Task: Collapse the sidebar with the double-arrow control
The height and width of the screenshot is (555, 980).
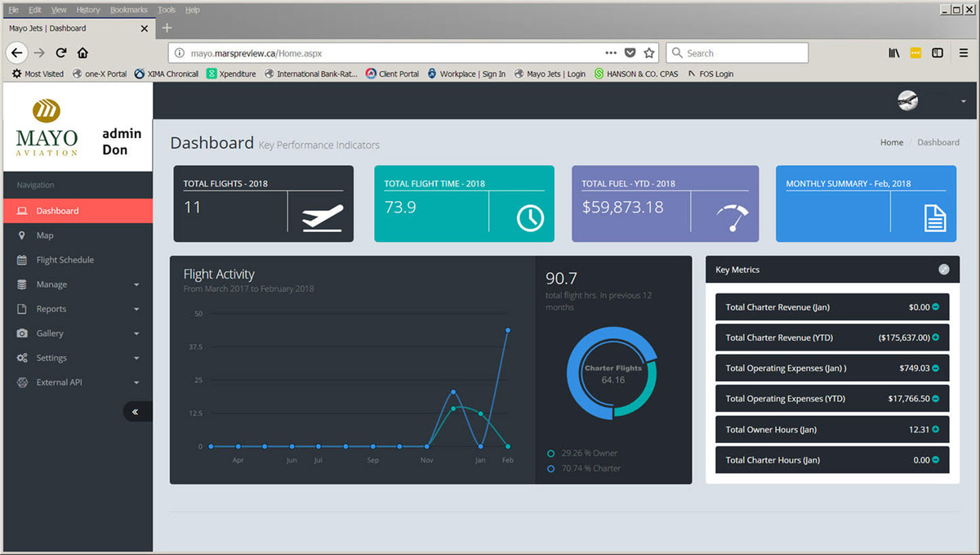Action: point(137,411)
